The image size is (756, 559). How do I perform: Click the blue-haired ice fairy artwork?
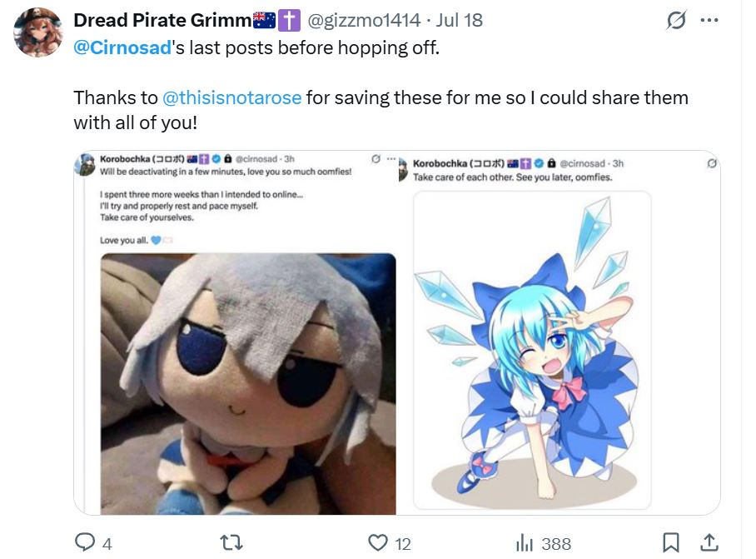tap(532, 350)
